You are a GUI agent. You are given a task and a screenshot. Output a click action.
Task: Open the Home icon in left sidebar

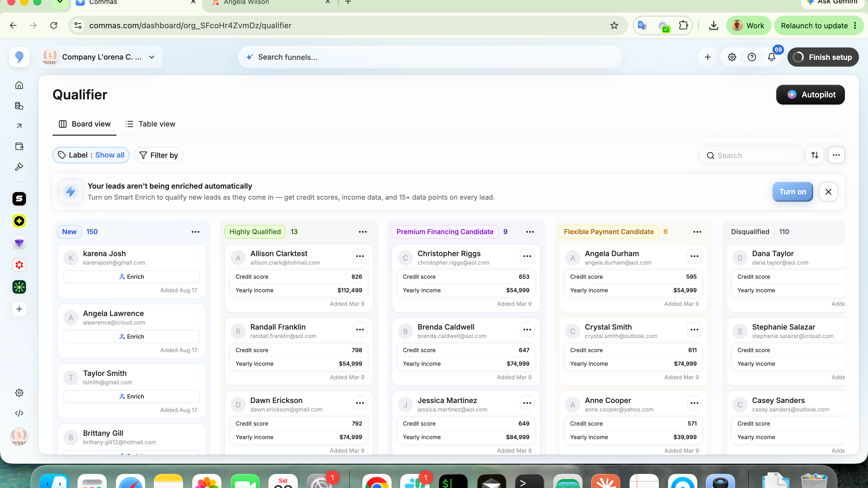pyautogui.click(x=19, y=85)
